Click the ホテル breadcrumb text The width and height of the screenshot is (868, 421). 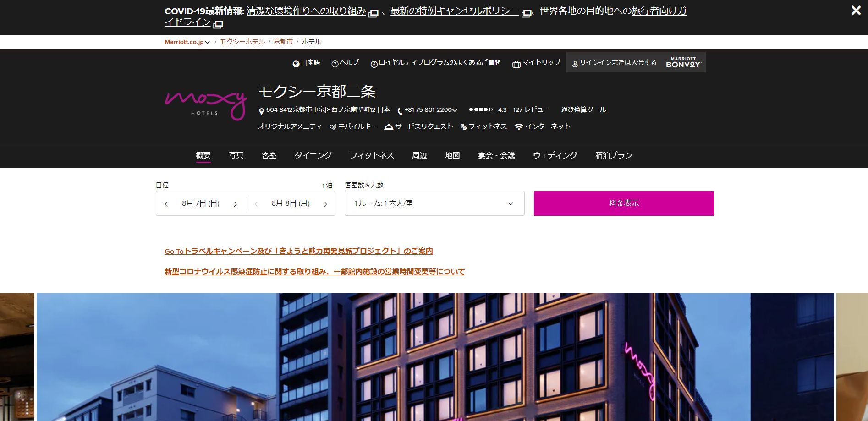click(311, 42)
